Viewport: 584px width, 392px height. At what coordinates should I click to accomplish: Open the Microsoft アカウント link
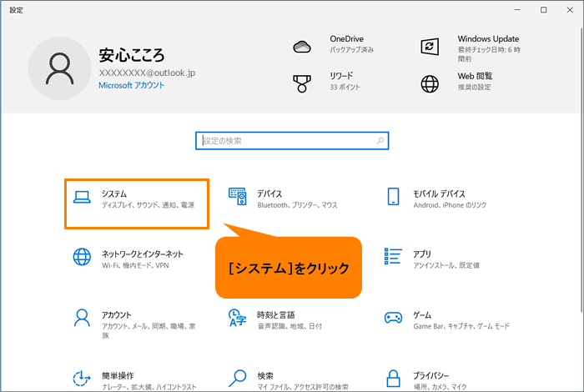click(x=131, y=85)
